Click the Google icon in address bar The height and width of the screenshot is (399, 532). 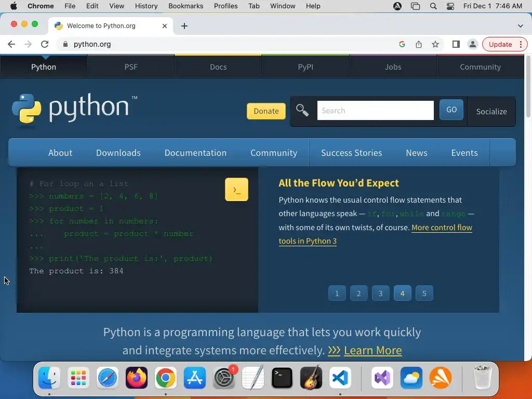[402, 44]
